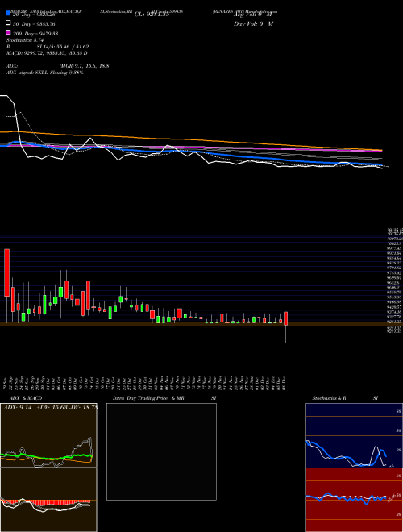
Task: Click the large red first candlestick
Action: point(6,272)
